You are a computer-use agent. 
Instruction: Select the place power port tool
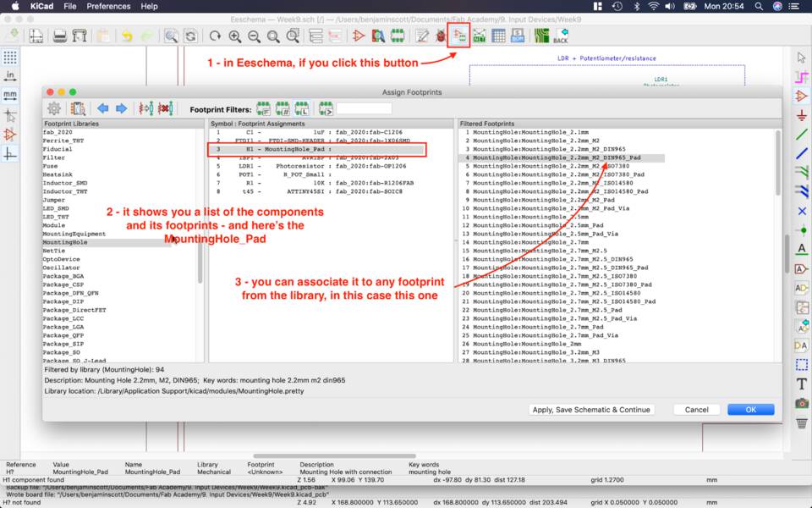pyautogui.click(x=802, y=115)
